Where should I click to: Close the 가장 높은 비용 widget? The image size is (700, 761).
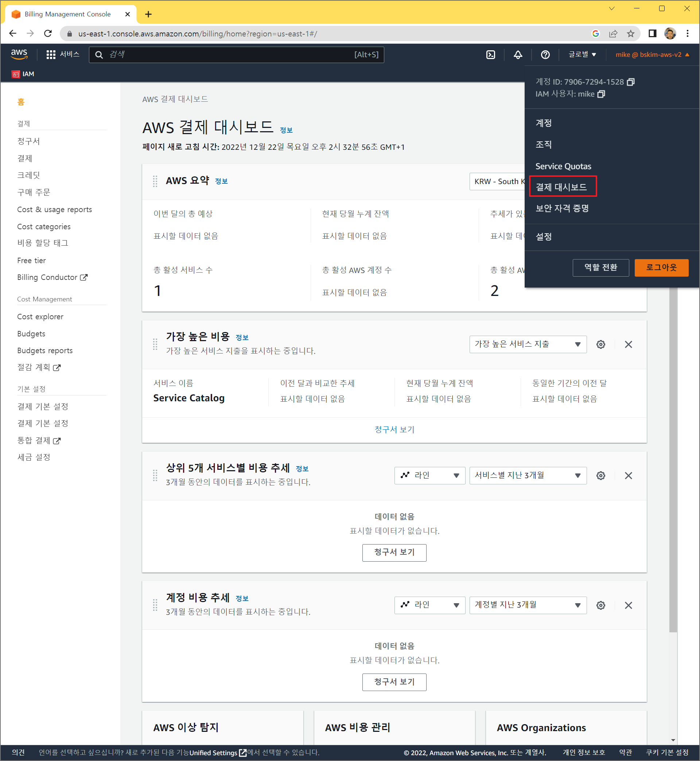point(628,344)
